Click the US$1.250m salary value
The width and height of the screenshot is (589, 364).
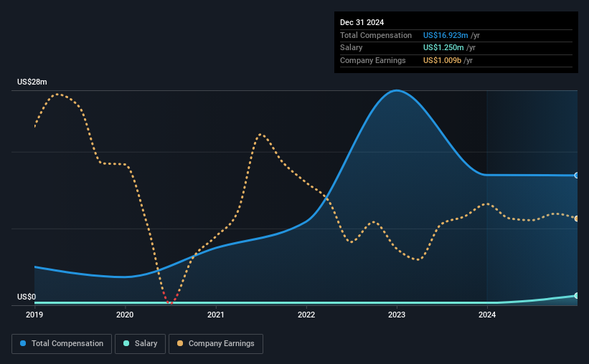tap(443, 48)
